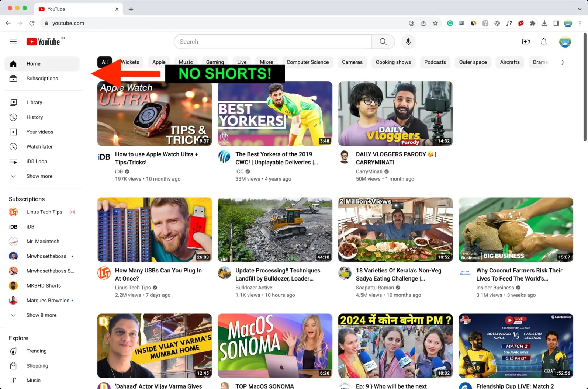Play bulldozer landfill thumbnail
The image size is (588, 389).
click(x=275, y=230)
